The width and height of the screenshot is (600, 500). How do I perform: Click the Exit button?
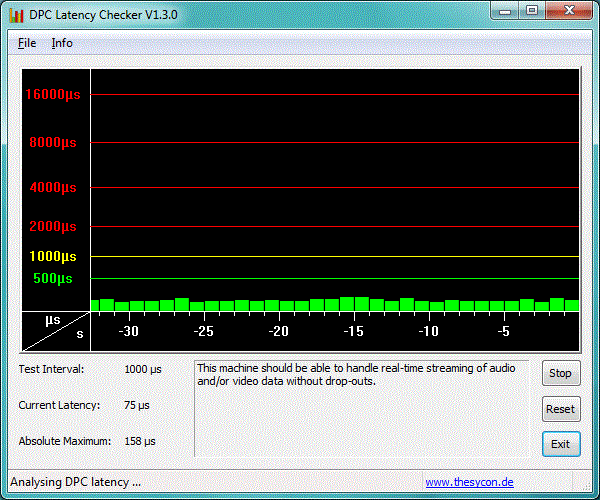click(561, 444)
